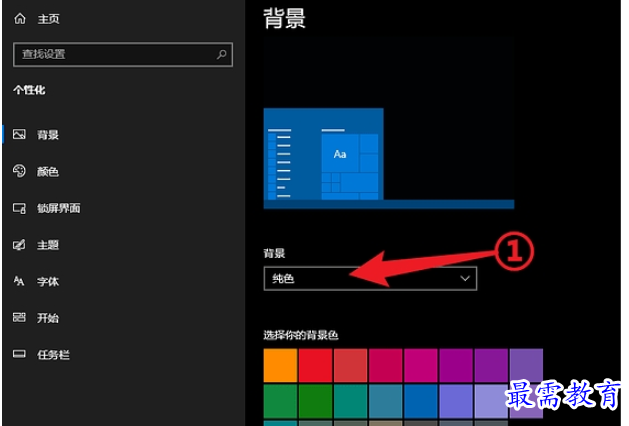
Task: Pick the crimson swatch
Action: (x=386, y=365)
